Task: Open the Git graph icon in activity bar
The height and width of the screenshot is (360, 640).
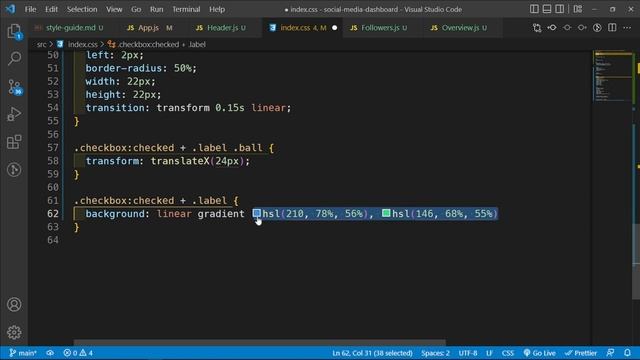Action: click(14, 169)
